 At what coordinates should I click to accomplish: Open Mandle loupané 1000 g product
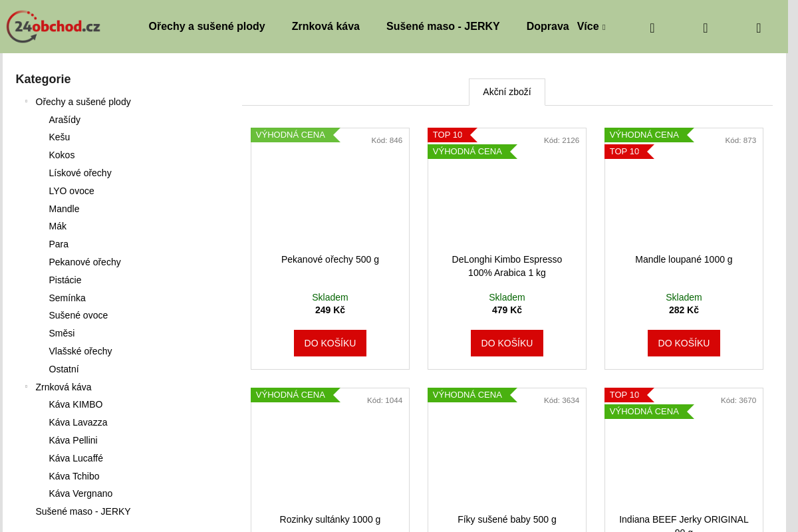[x=684, y=259]
